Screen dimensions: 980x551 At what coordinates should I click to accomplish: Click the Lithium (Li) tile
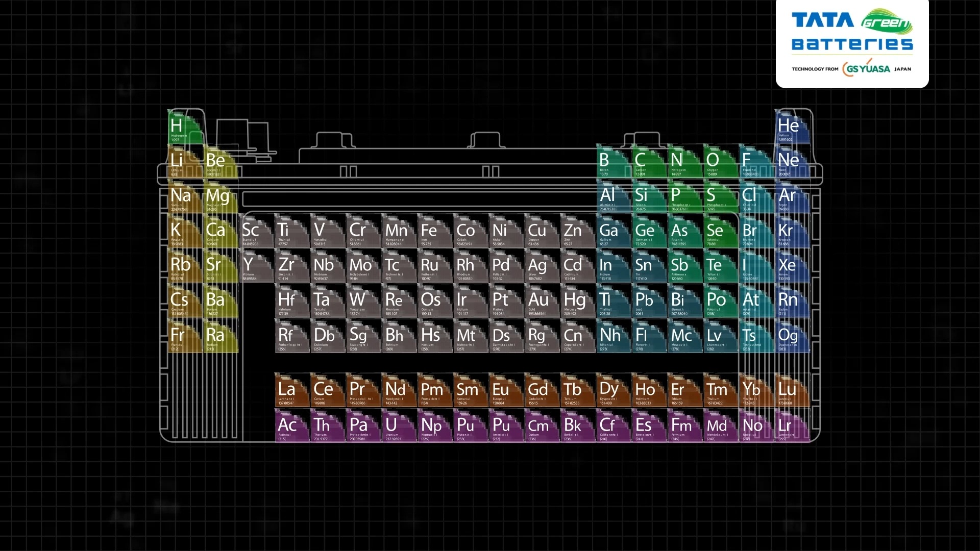(185, 161)
